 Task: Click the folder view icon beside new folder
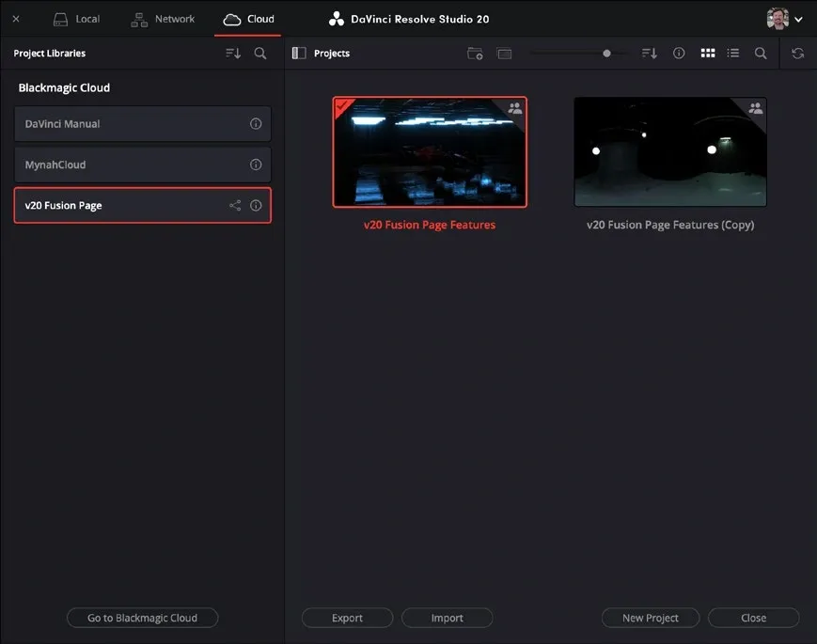pos(504,54)
